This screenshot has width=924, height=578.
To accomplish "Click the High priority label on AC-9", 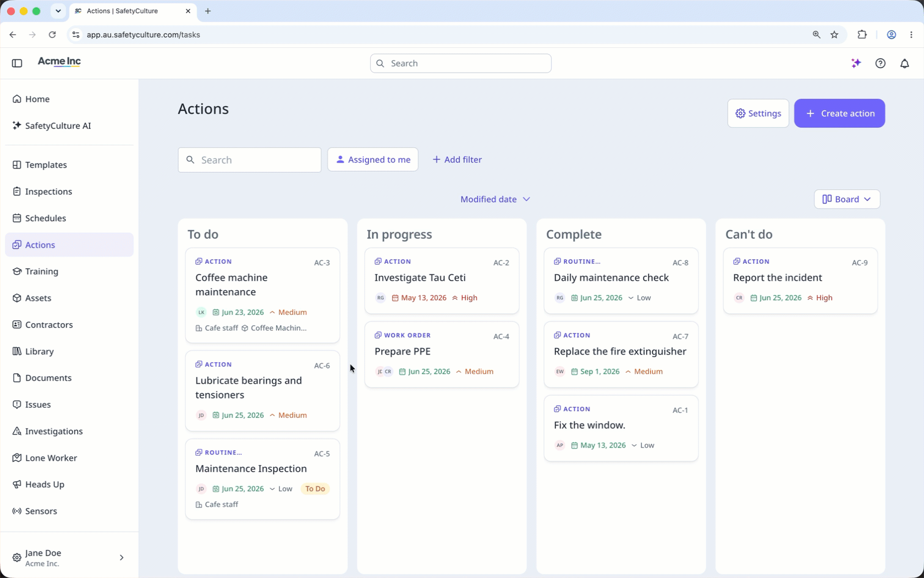I will [820, 298].
